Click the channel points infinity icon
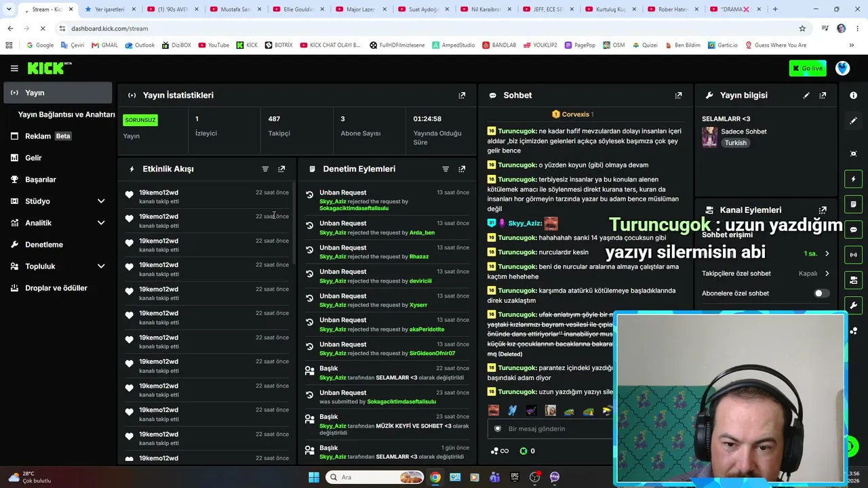 click(500, 451)
